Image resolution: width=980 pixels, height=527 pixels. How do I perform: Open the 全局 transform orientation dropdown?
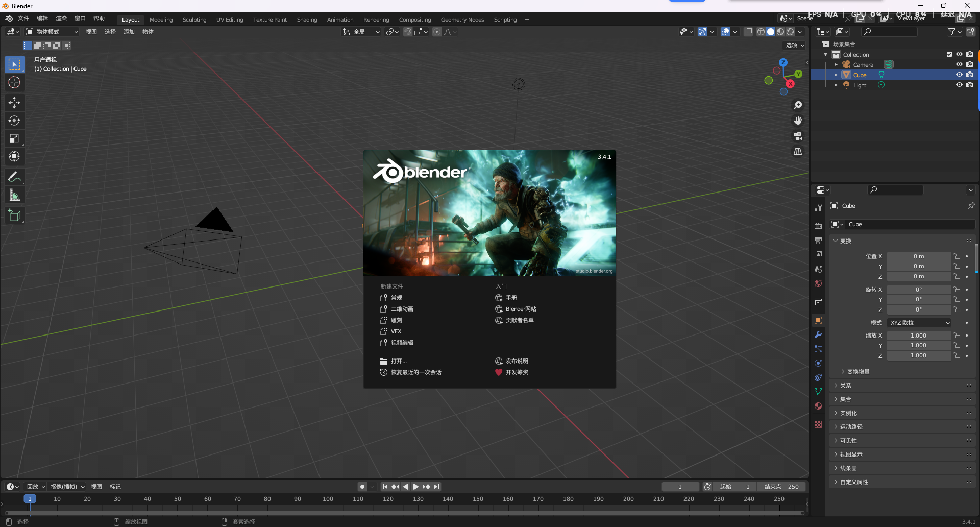click(x=361, y=31)
